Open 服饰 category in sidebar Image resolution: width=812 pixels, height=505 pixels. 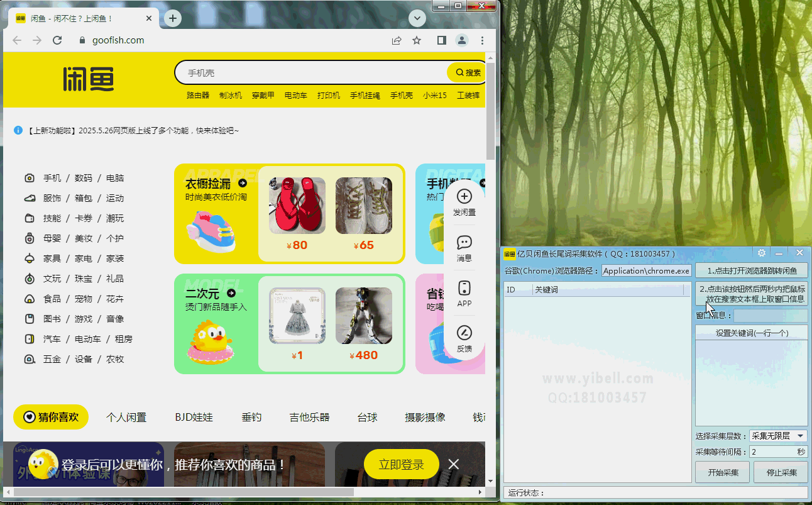(52, 198)
